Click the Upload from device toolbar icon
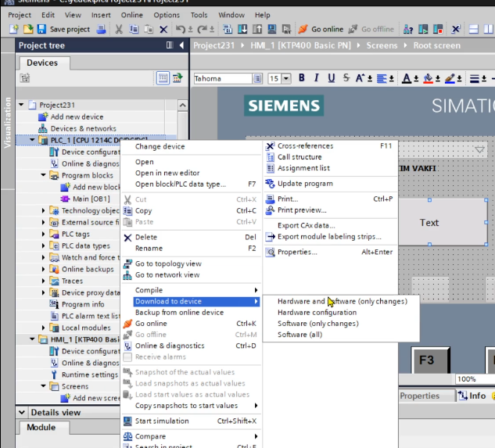The height and width of the screenshot is (448, 495). (x=257, y=29)
